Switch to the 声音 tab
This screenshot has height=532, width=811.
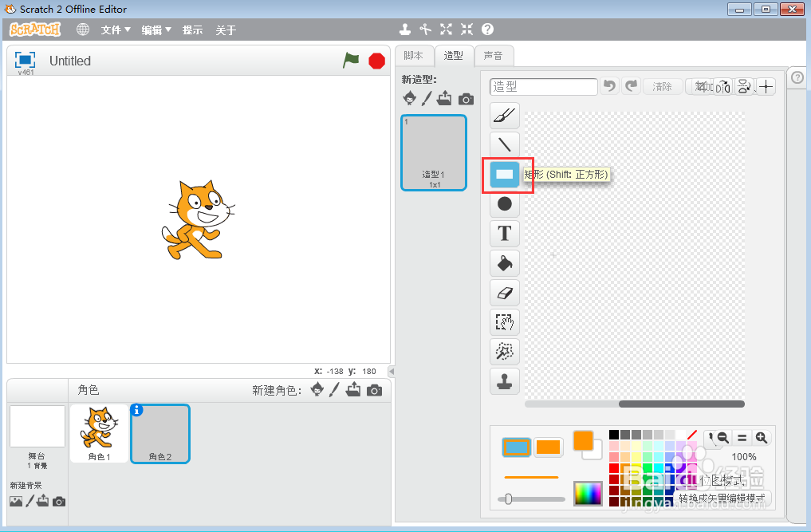494,55
